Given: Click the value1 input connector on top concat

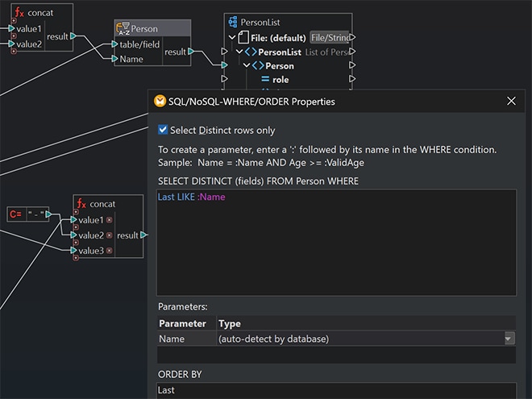Looking at the screenshot, I should click(11, 28).
